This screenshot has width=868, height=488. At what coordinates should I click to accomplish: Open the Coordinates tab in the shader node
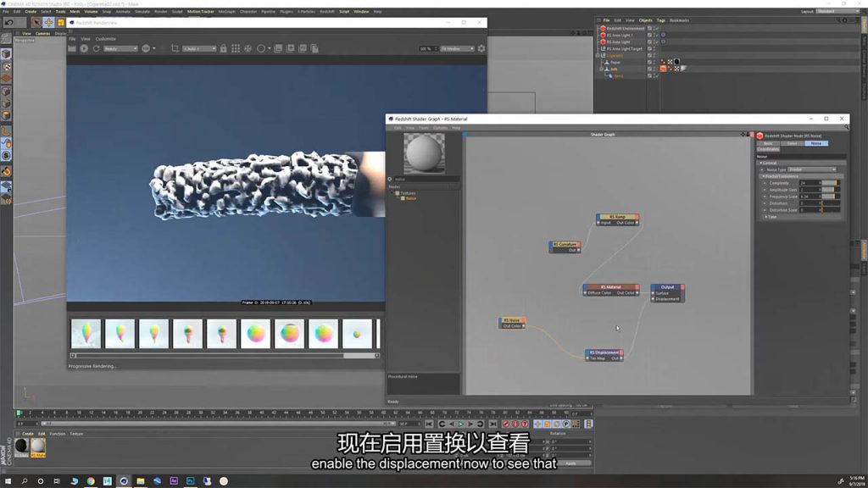[768, 149]
